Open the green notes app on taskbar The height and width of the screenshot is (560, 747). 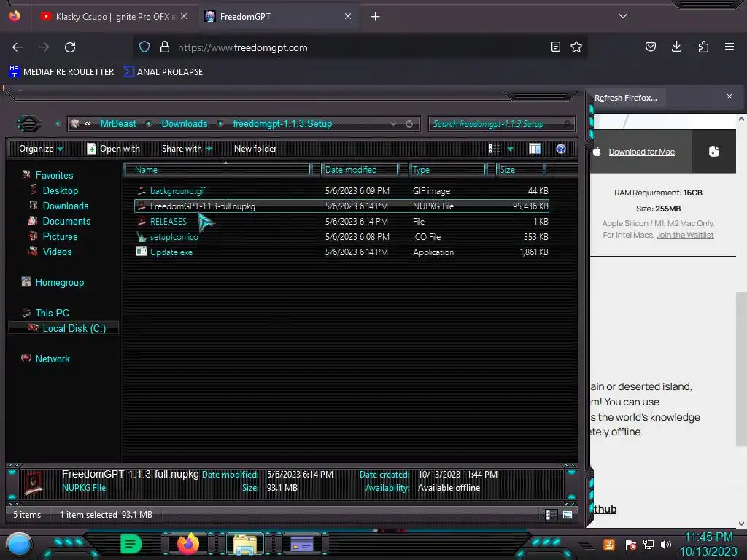click(131, 544)
